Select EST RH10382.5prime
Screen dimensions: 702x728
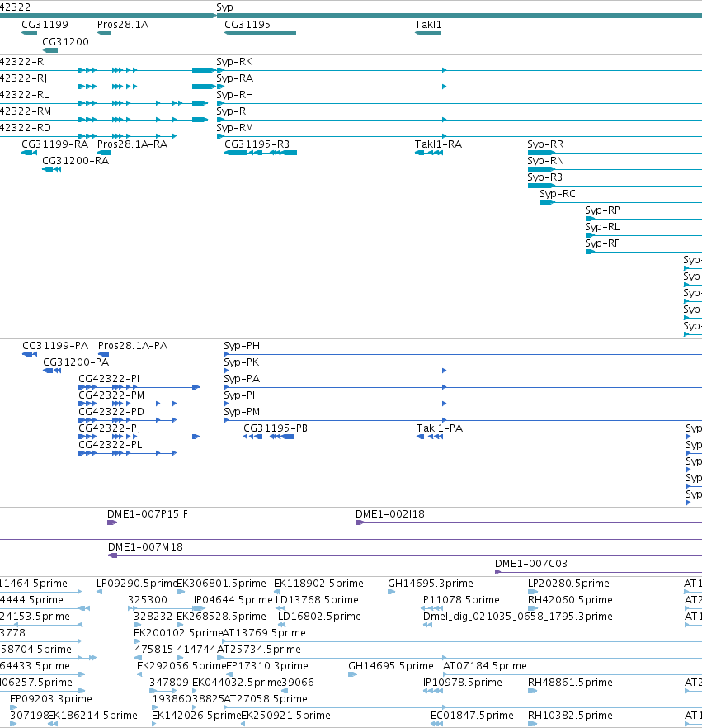(x=570, y=716)
